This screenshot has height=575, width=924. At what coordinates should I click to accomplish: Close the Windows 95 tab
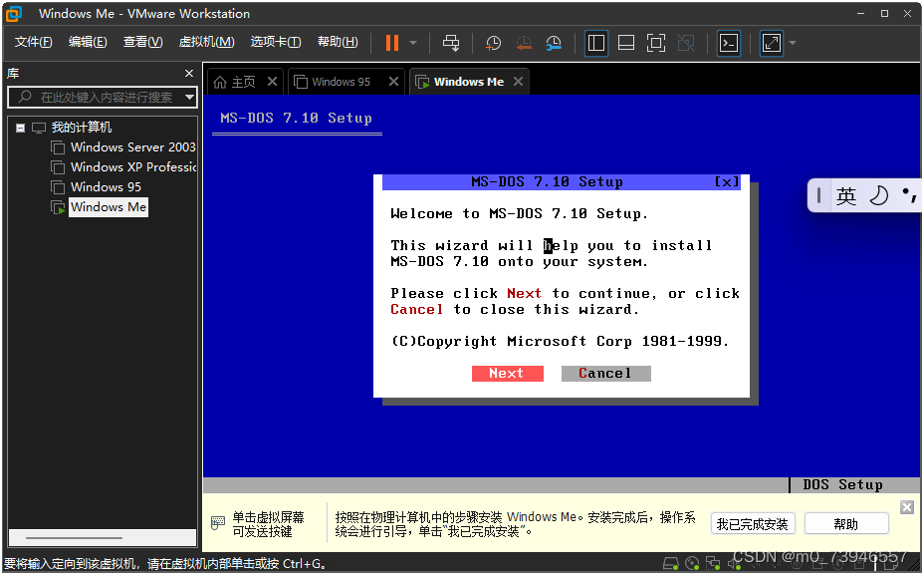point(393,82)
